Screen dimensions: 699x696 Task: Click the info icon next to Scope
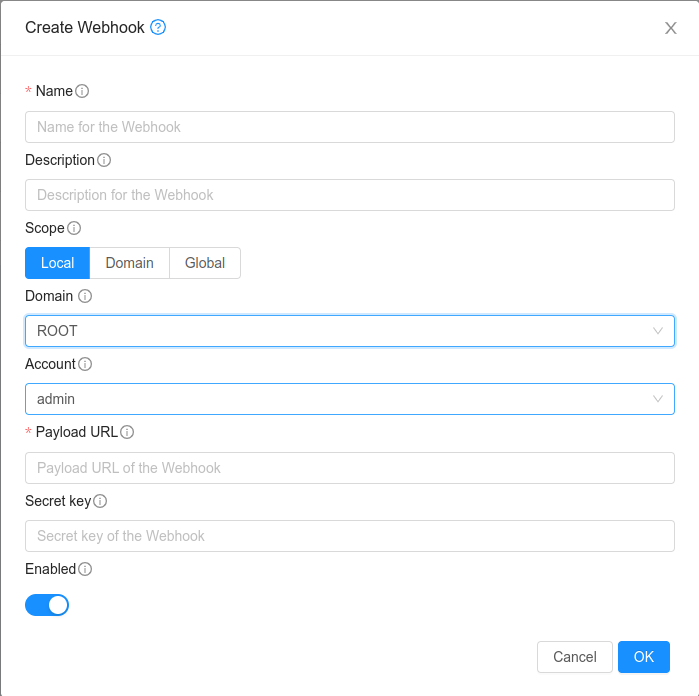coord(74,228)
